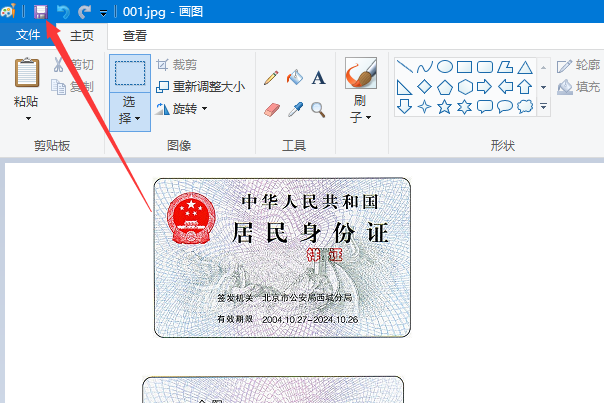Open the 轮廓 outline dropdown
The image size is (604, 403).
coord(578,65)
